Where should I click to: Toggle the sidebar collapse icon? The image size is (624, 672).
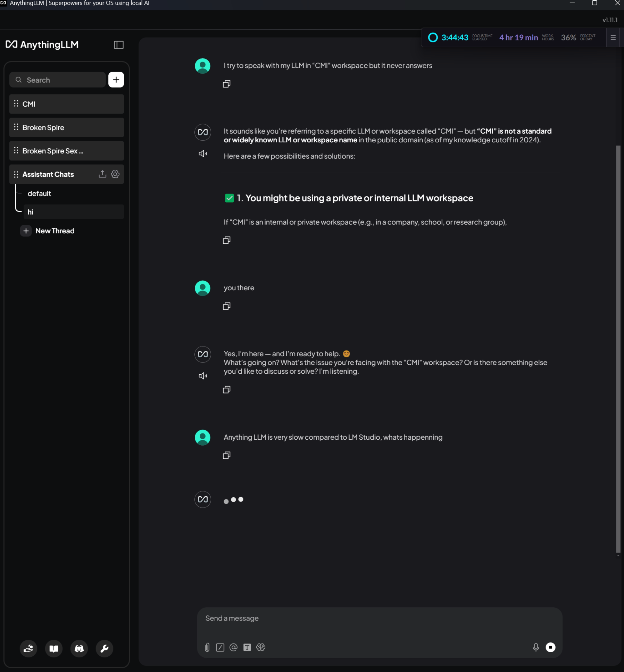tap(118, 45)
